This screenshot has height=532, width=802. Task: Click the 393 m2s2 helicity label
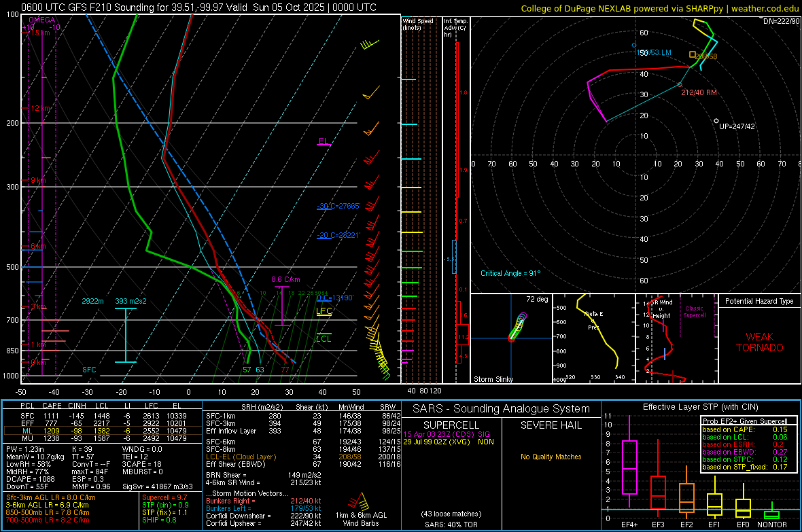(x=130, y=301)
